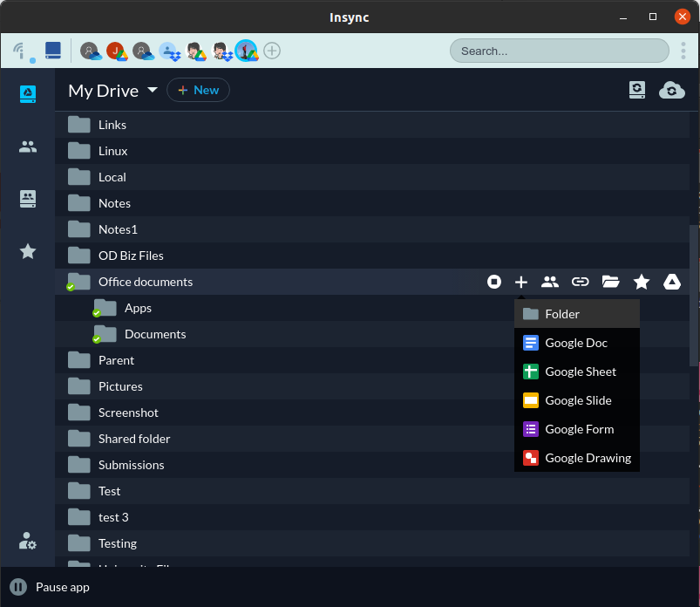The height and width of the screenshot is (607, 700).
Task: Open the upload files tool
Action: pos(637,90)
